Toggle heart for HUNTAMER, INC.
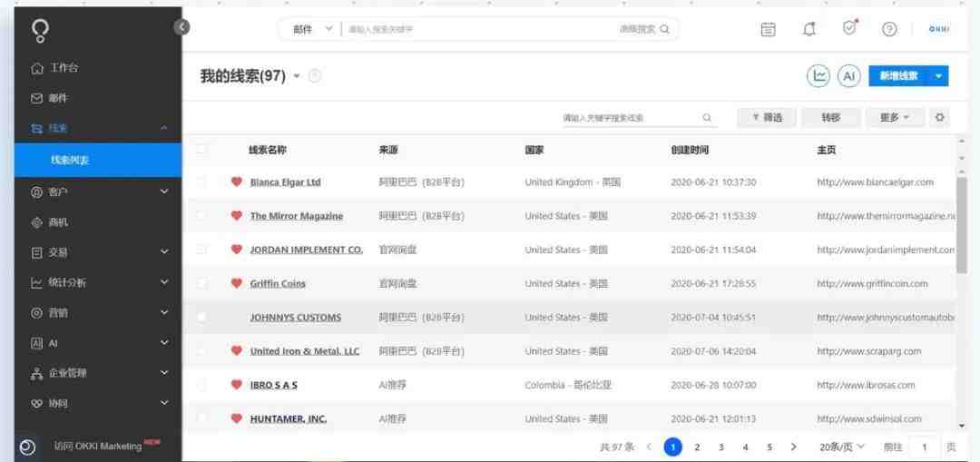The image size is (980, 462). tap(236, 418)
